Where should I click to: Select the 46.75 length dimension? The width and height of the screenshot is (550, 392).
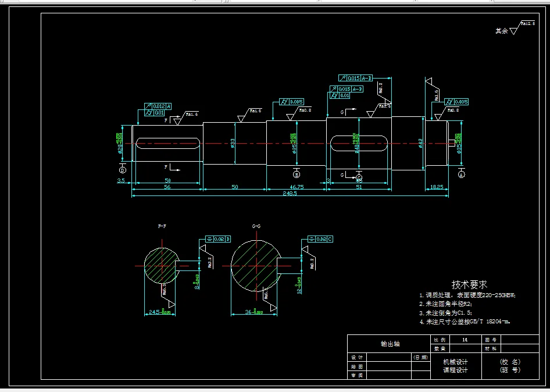coord(297,187)
